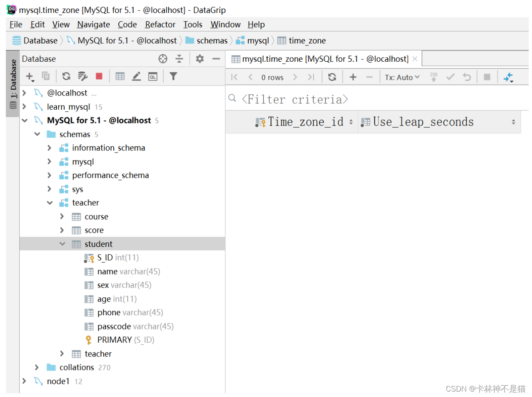532x397 pixels.
Task: Sort by the Use_leap_seconds column header
Action: (440, 122)
